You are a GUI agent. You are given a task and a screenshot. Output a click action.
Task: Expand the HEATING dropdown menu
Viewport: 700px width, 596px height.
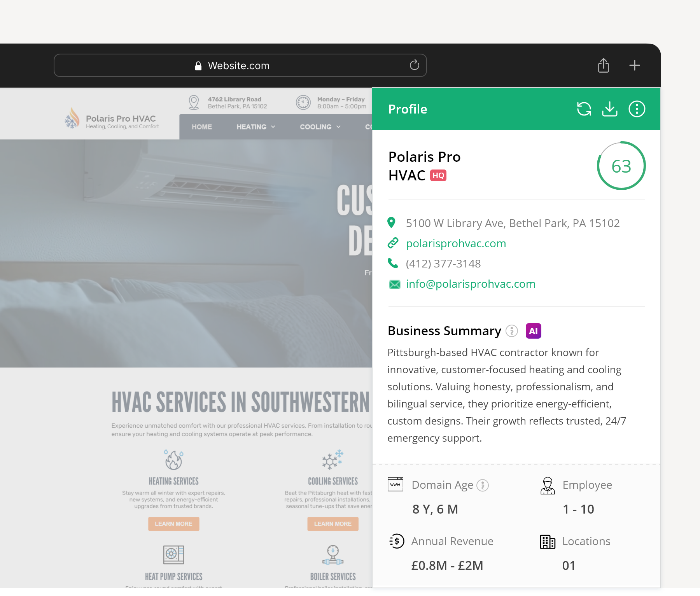(255, 127)
